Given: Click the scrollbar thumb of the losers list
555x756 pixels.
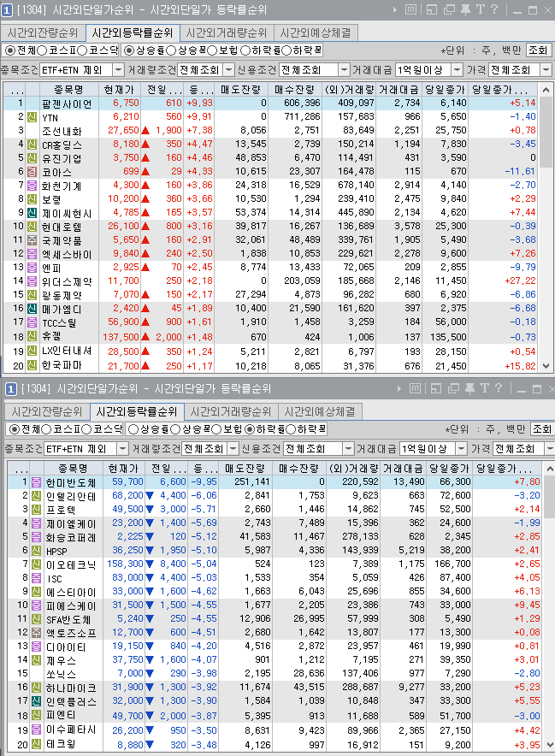Looking at the screenshot, I should point(550,497).
